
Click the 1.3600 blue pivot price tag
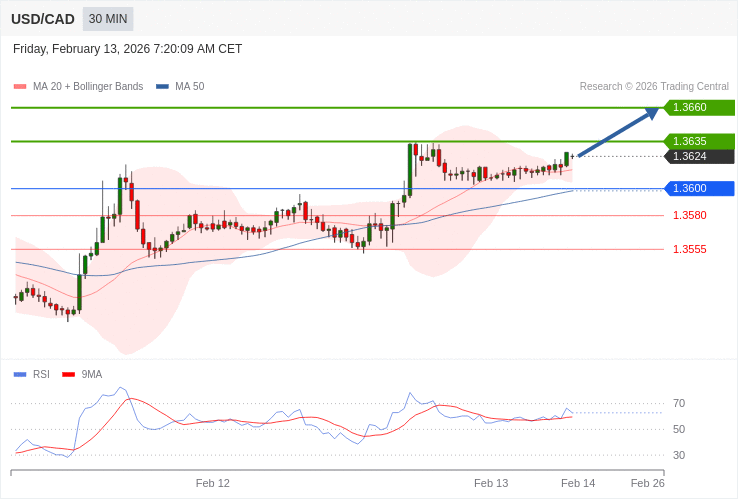pos(699,188)
